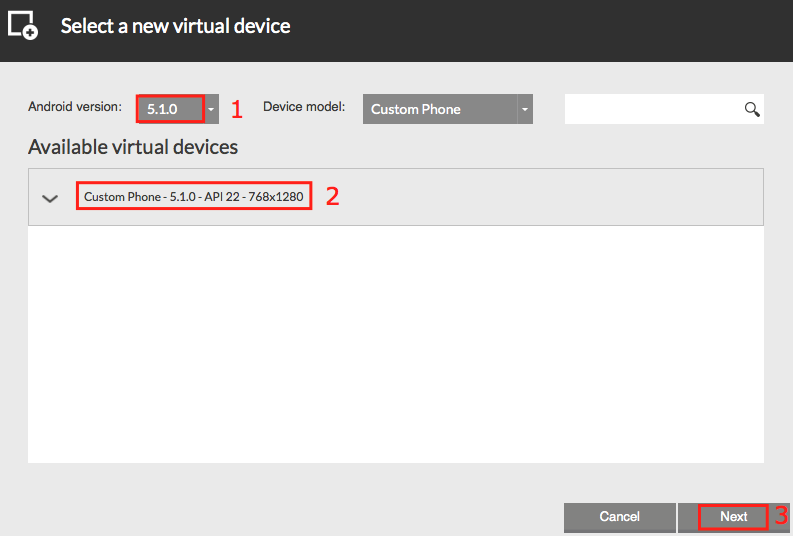Click the Cancel button
This screenshot has height=536, width=793.
620,517
